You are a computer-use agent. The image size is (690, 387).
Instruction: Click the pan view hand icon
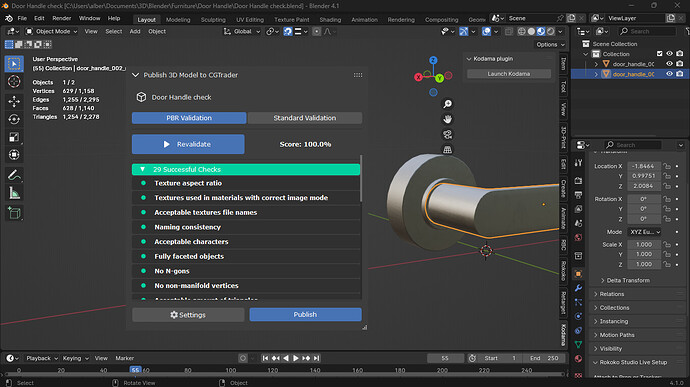click(448, 119)
